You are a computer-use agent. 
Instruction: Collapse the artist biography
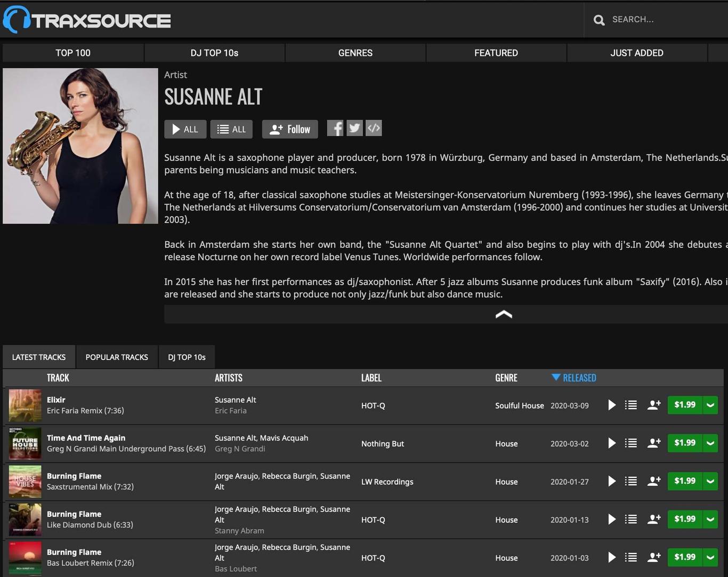pos(504,314)
